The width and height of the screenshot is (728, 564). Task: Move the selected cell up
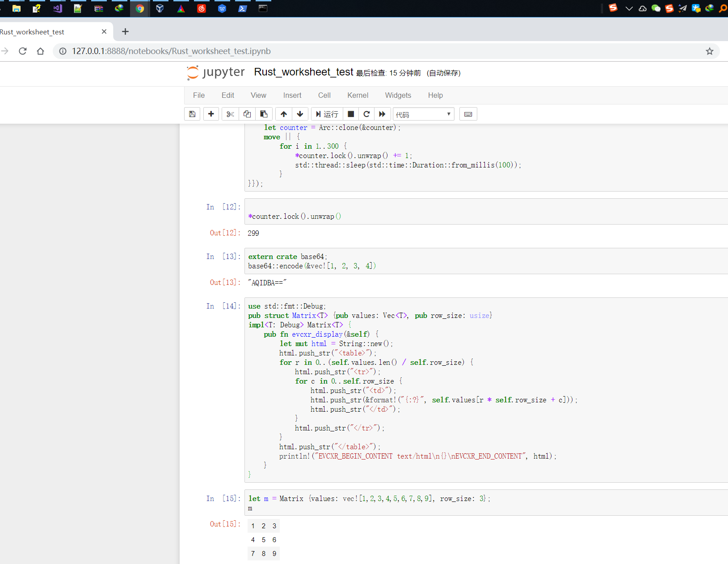[283, 114]
